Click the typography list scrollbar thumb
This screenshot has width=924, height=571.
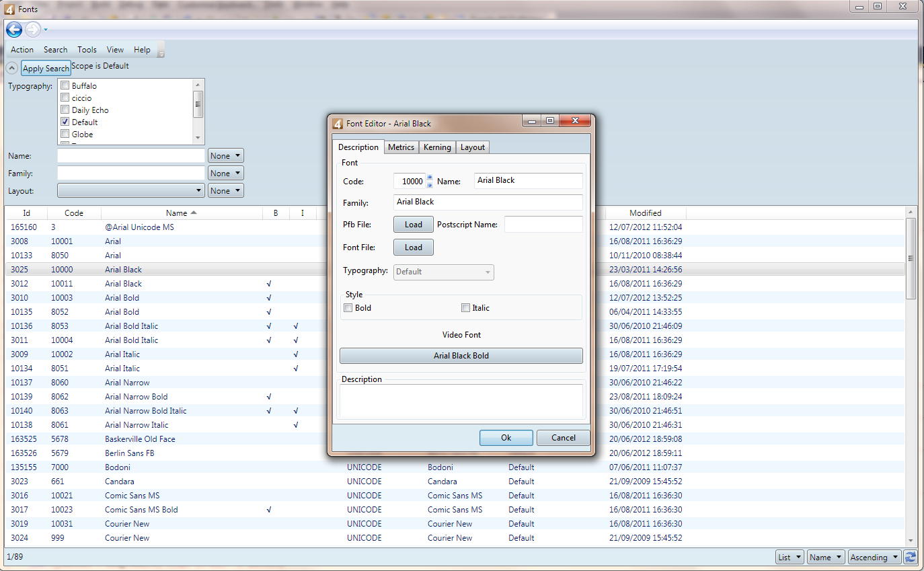(x=198, y=104)
